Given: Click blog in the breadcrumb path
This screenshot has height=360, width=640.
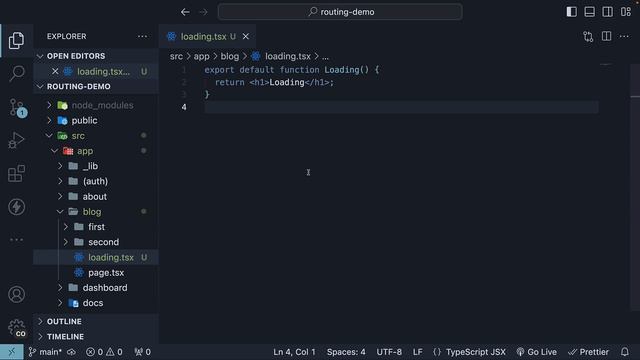Looking at the screenshot, I should [x=230, y=56].
